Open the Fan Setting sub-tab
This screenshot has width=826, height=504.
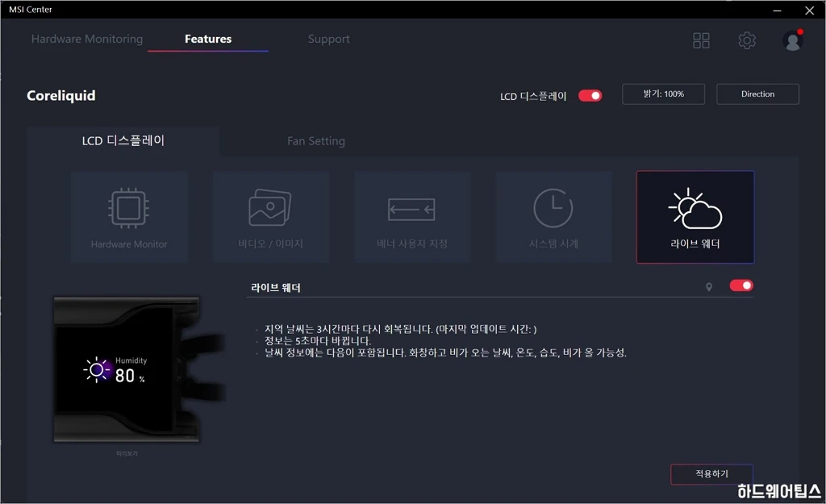[316, 141]
